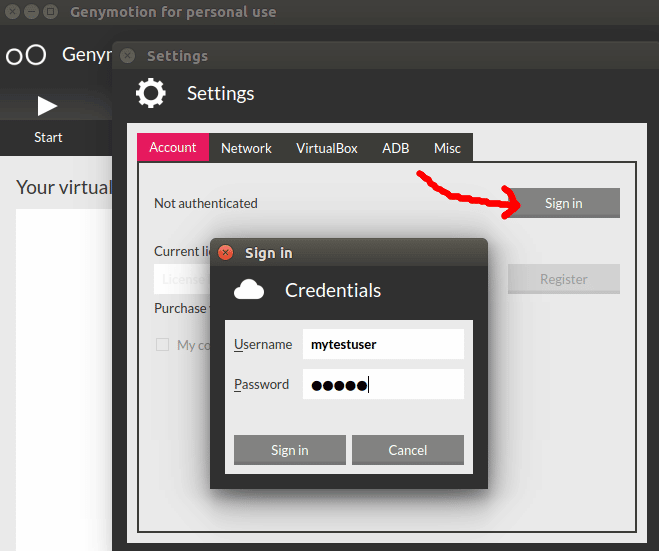
Task: Submit credentials with dialog Sign in button
Action: [x=289, y=450]
